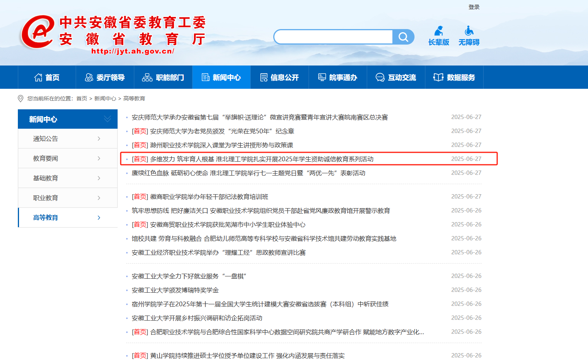This screenshot has height=364, width=588.
Task: Click the 首页 home icon in navbar
Action: (38, 78)
